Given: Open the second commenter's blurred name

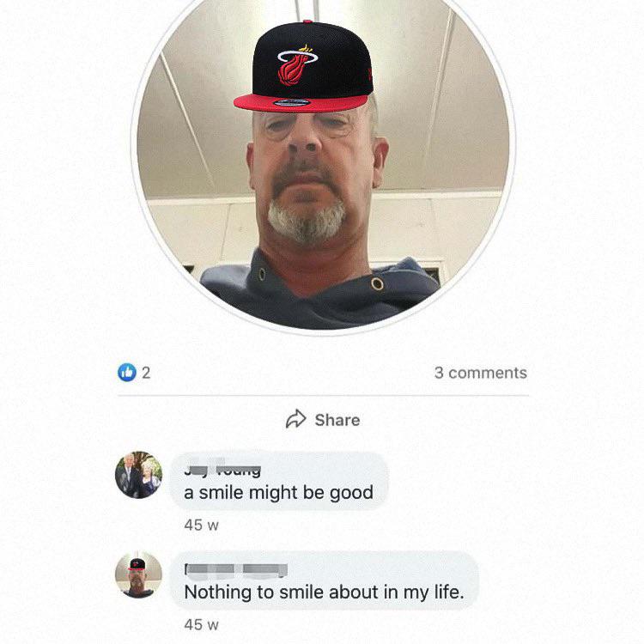Looking at the screenshot, I should [236, 569].
